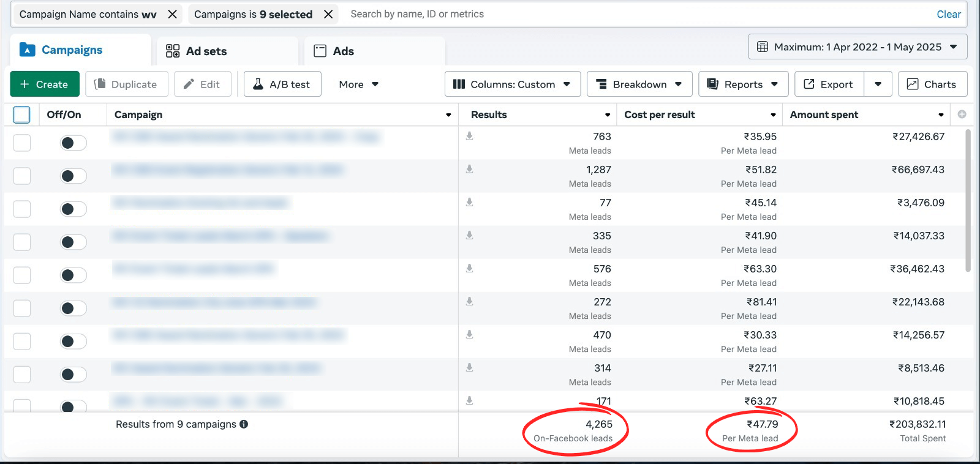This screenshot has height=464, width=980.
Task: Expand the Columns: Custom dropdown
Action: tap(511, 84)
